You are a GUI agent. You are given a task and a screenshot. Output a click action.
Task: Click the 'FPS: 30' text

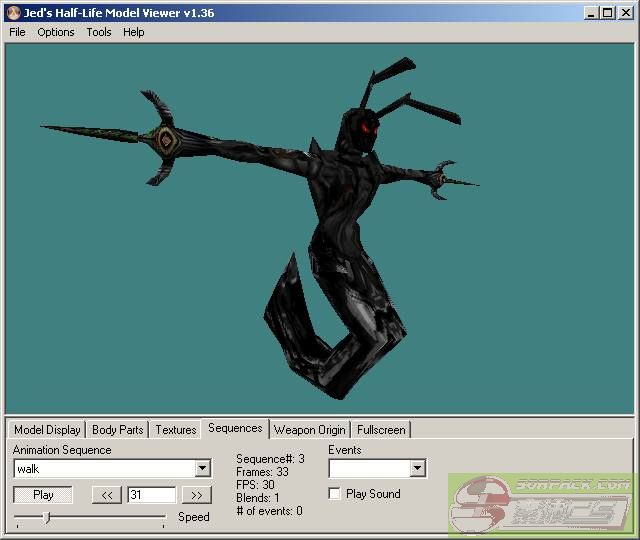coord(255,485)
